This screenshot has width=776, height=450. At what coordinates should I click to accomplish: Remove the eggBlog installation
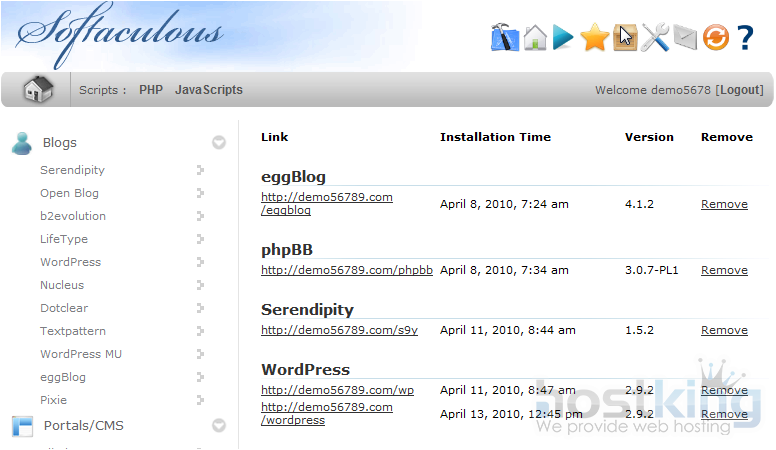(724, 204)
